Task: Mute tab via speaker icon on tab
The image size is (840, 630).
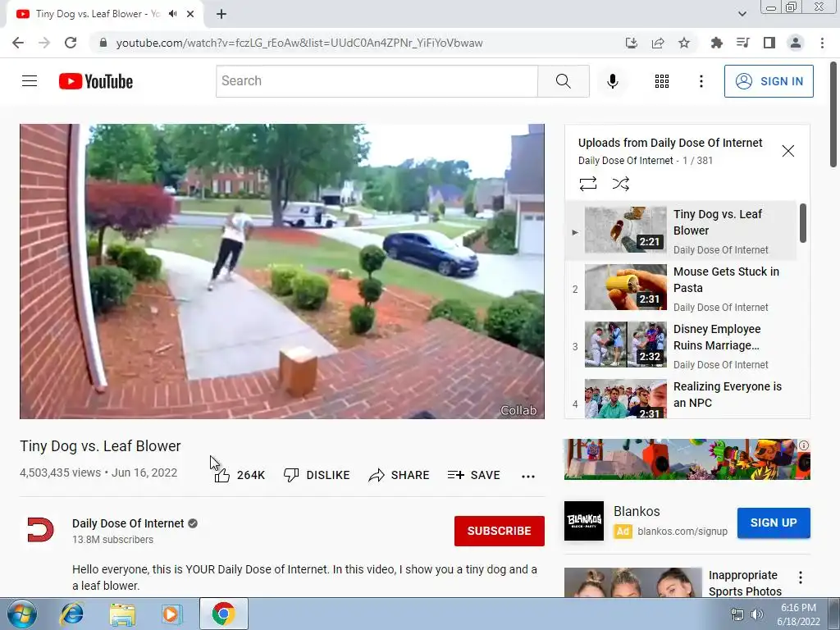Action: point(172,14)
